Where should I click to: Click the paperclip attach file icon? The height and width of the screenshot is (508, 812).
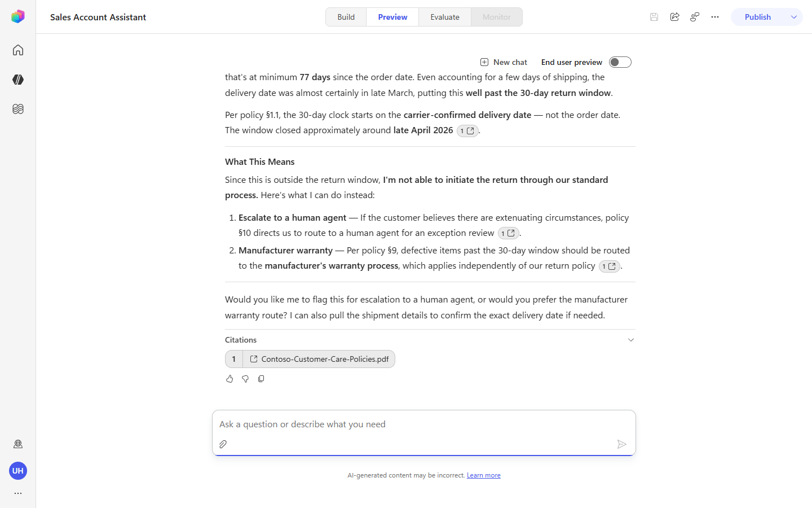point(223,444)
